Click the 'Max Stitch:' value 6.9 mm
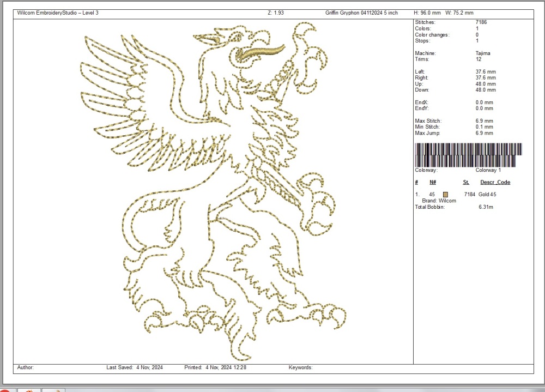The height and width of the screenshot is (392, 545). tap(484, 120)
